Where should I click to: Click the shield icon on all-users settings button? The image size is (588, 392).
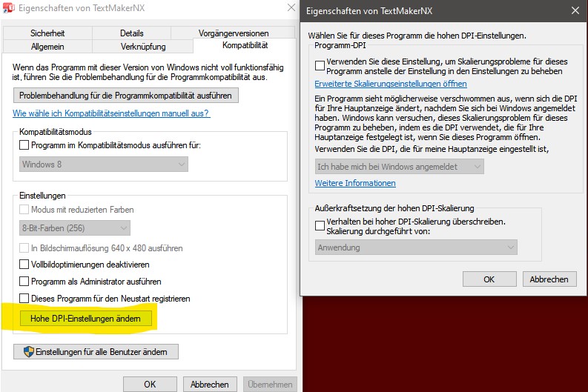point(28,351)
